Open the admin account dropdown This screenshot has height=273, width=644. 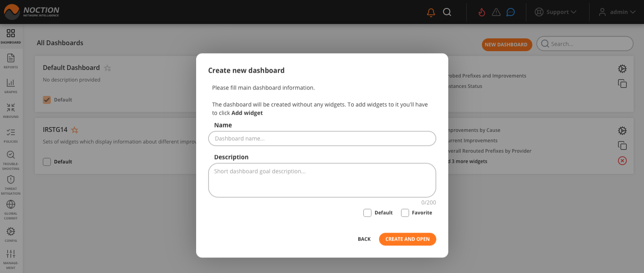point(617,12)
